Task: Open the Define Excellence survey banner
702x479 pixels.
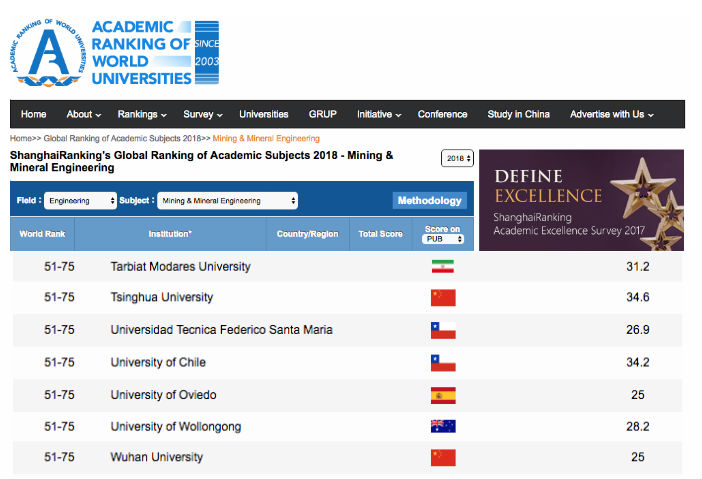Action: click(x=581, y=200)
